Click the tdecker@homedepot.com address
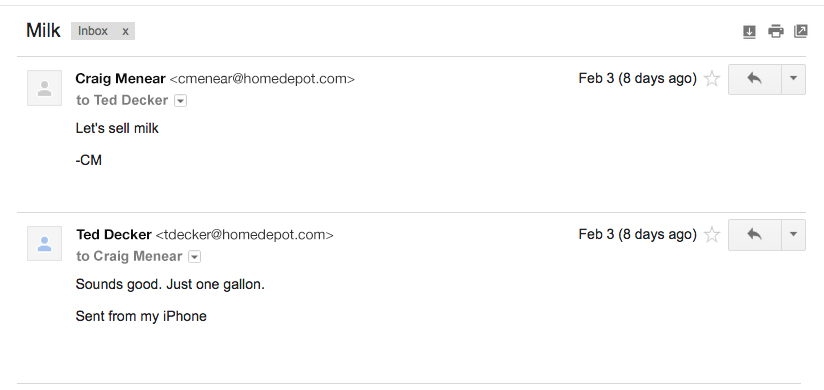Image resolution: width=824 pixels, height=390 pixels. coord(244,234)
